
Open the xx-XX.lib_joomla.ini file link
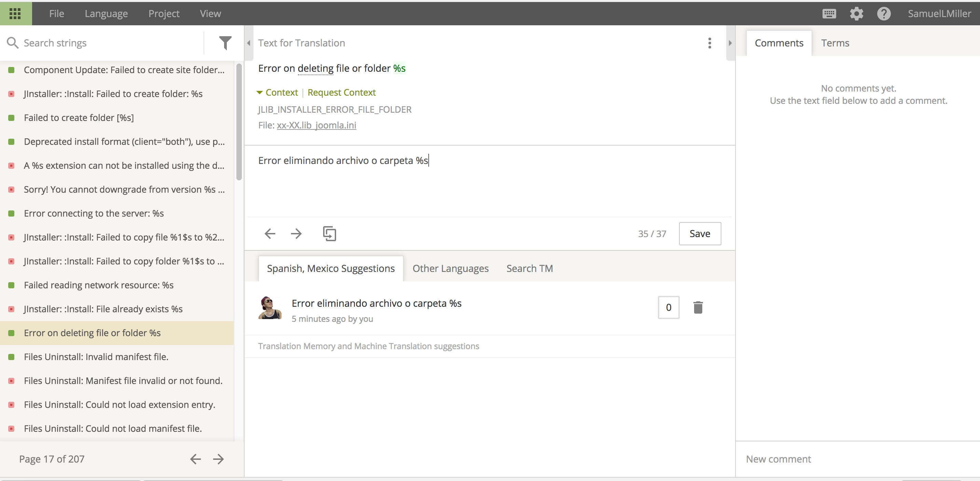tap(316, 125)
